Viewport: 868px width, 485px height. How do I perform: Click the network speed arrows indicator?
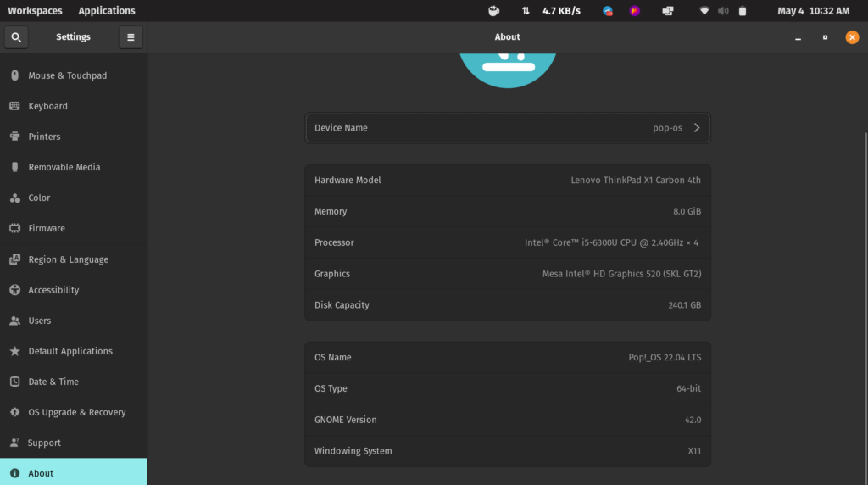pyautogui.click(x=526, y=10)
